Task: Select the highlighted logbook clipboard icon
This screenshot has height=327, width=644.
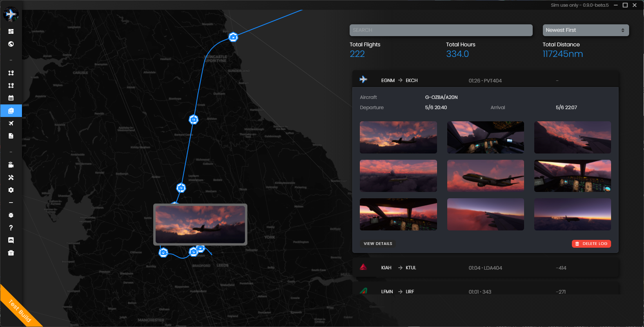Action: point(11,111)
